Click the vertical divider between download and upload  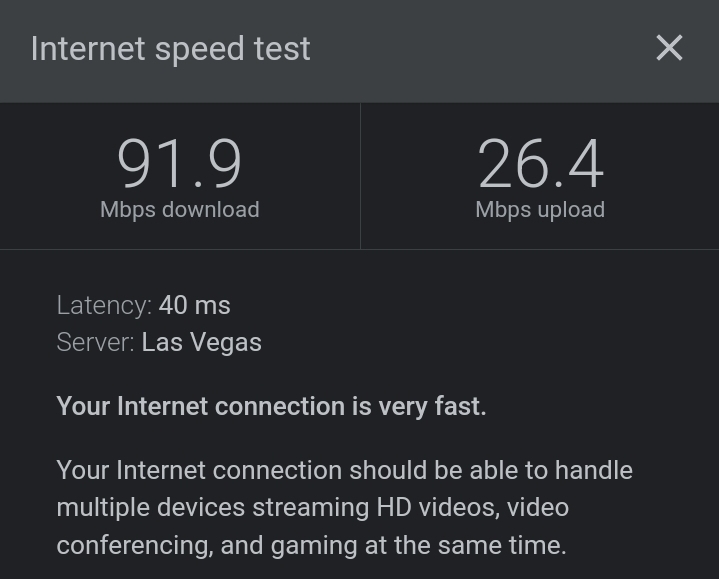click(x=360, y=176)
